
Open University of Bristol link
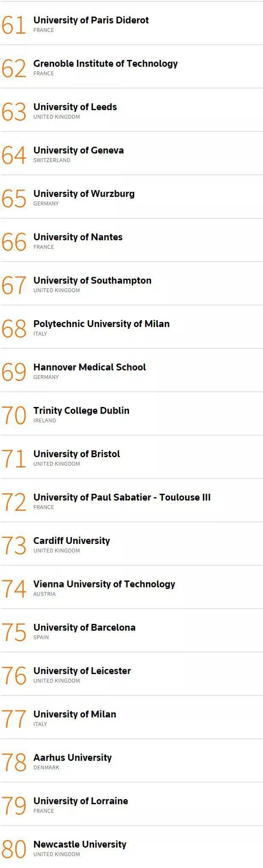[77, 454]
